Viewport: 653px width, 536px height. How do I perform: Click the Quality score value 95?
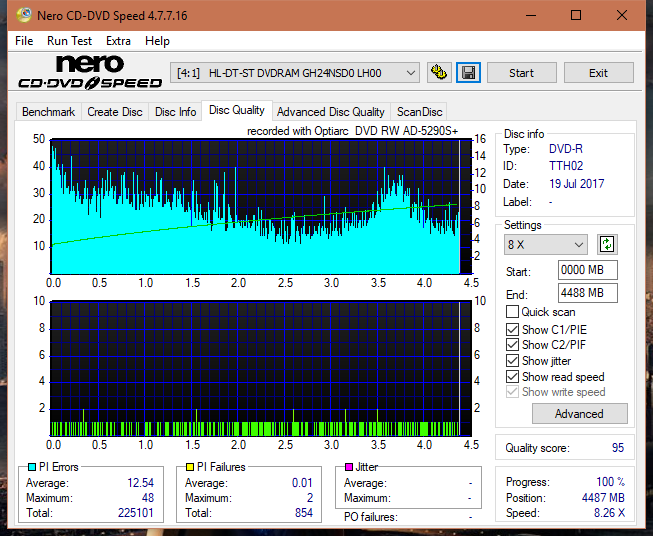(x=618, y=448)
